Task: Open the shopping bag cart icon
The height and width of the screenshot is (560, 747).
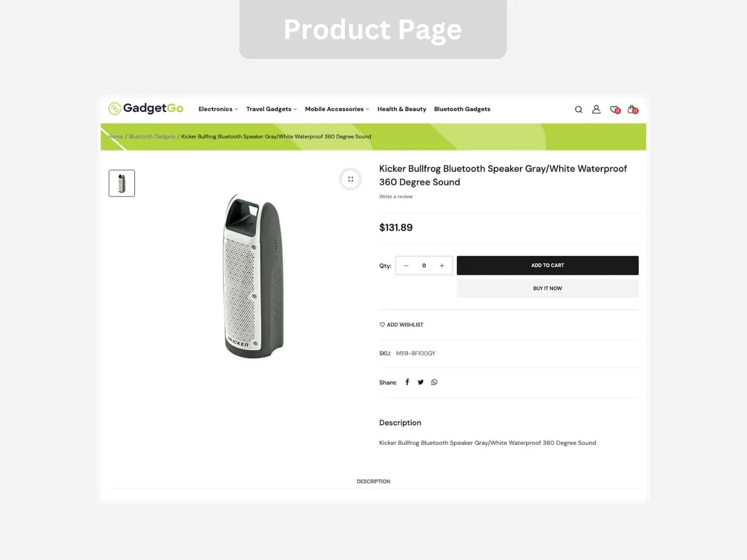Action: 633,110
